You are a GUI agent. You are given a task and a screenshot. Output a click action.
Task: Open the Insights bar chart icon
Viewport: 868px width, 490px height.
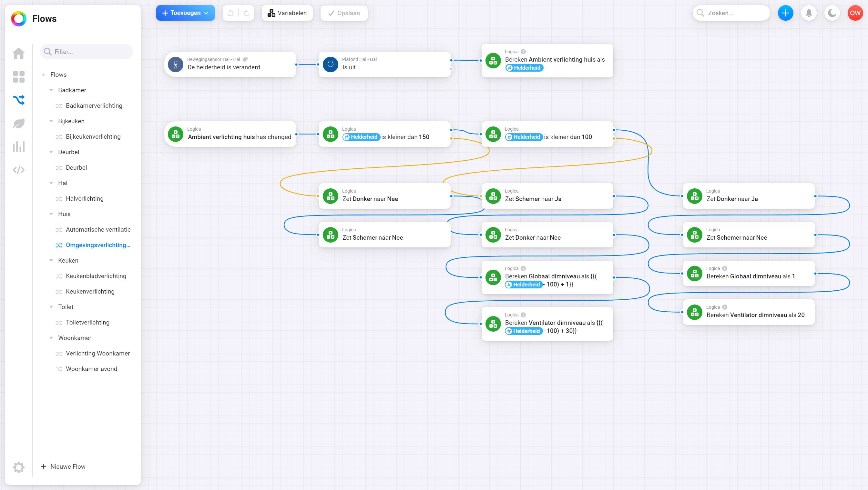point(18,146)
